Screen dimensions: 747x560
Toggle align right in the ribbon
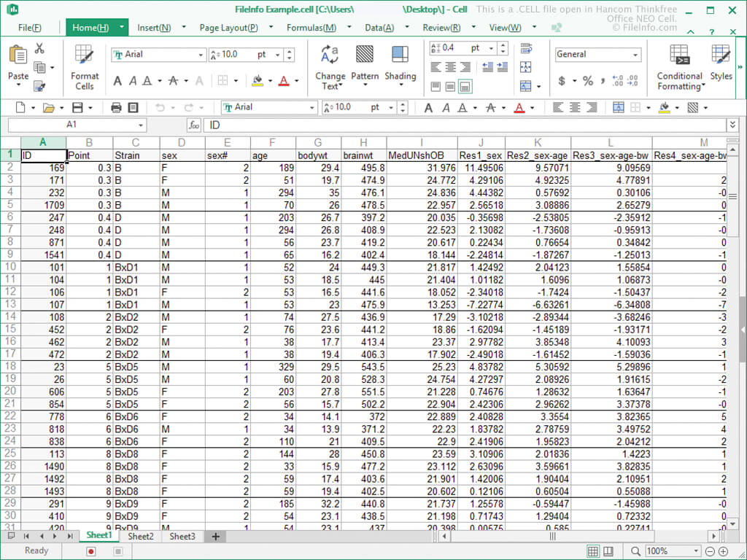[x=465, y=67]
